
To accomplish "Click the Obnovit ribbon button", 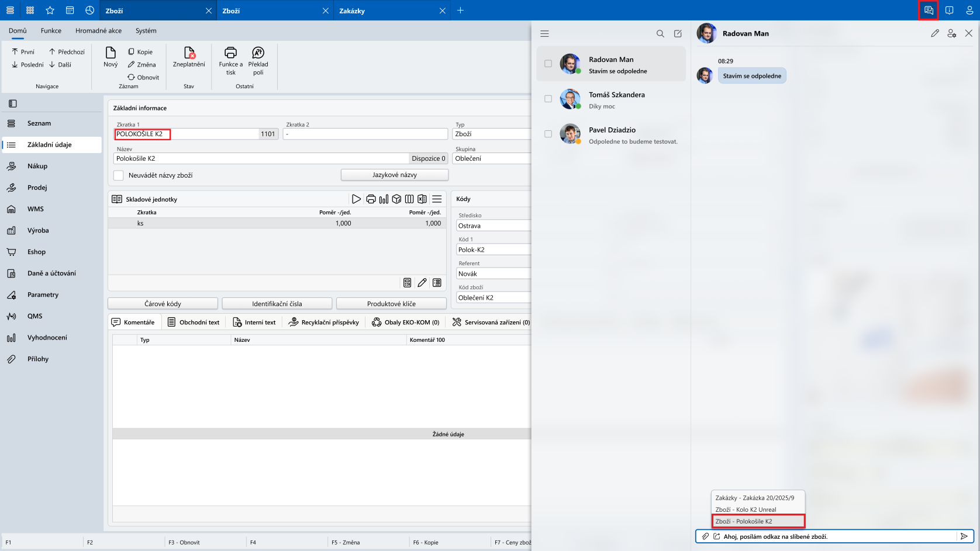I will coord(143,77).
